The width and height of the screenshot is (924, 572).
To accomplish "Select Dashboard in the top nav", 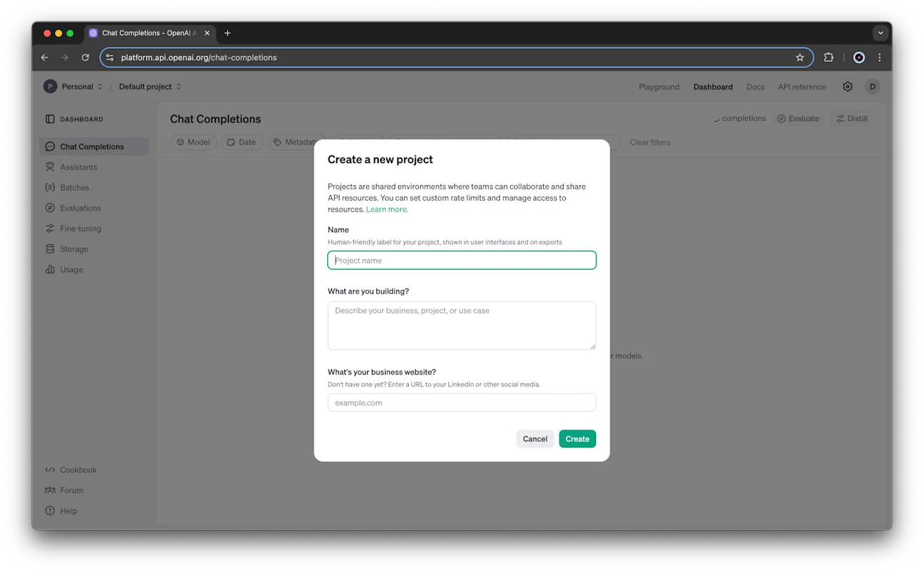I will [713, 87].
